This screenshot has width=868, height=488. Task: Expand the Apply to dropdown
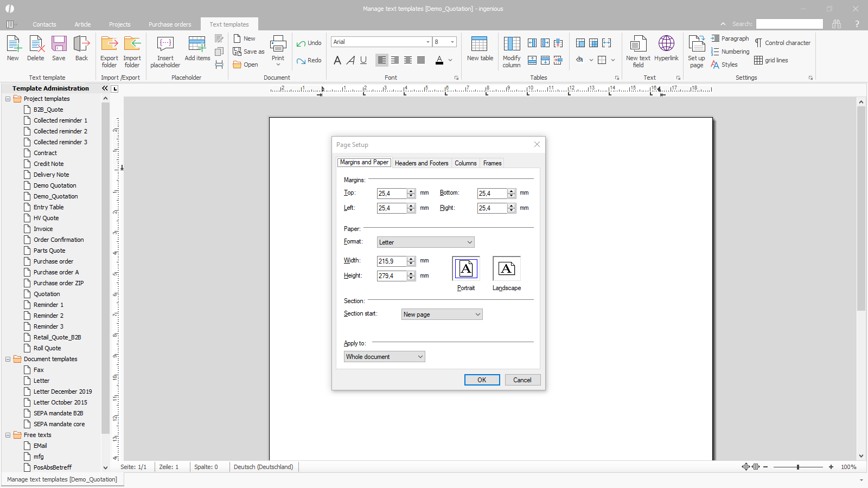pyautogui.click(x=384, y=357)
